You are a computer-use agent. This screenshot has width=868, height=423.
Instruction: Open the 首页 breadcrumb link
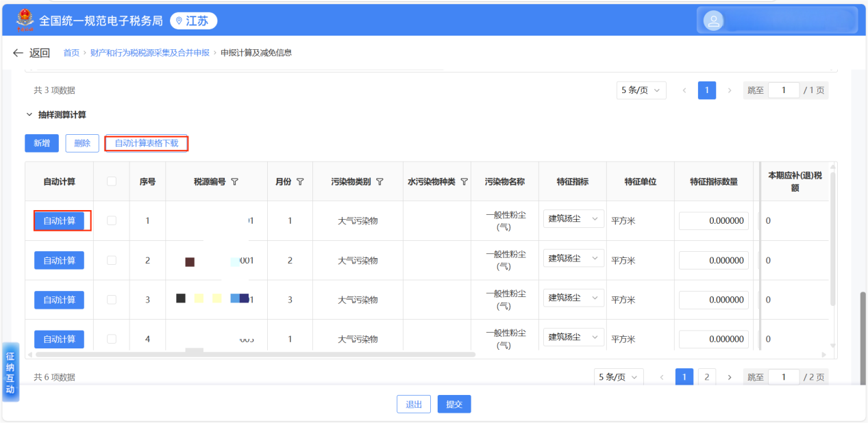pos(71,53)
